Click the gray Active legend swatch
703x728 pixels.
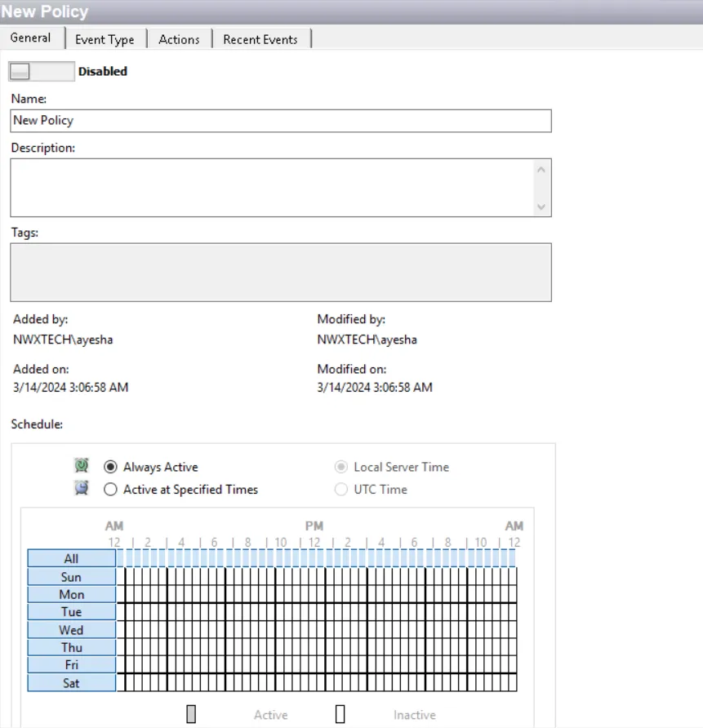pyautogui.click(x=191, y=714)
